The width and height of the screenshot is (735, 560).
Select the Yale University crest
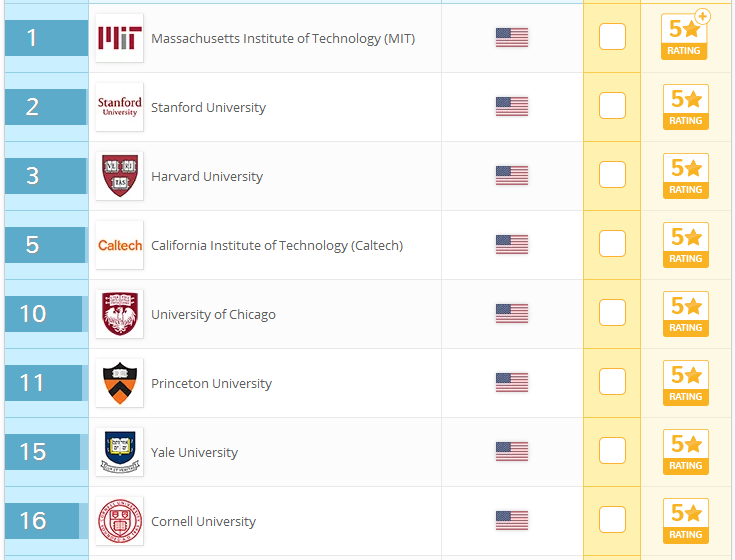pos(120,452)
